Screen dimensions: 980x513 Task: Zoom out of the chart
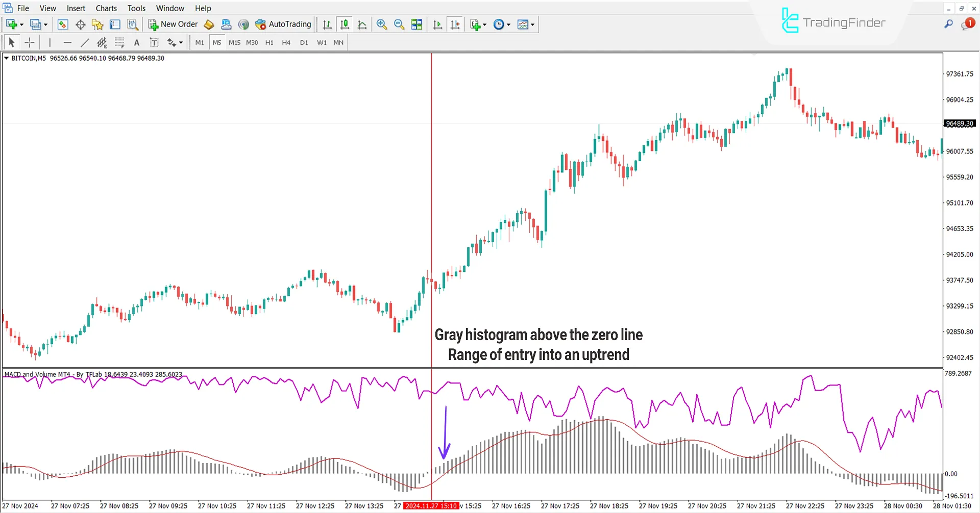pos(399,24)
